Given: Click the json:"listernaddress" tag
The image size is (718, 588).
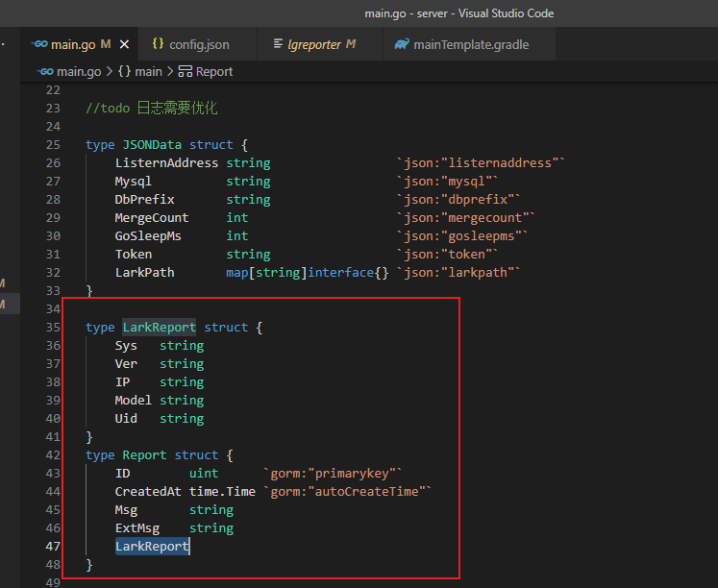Looking at the screenshot, I should pos(481,163).
